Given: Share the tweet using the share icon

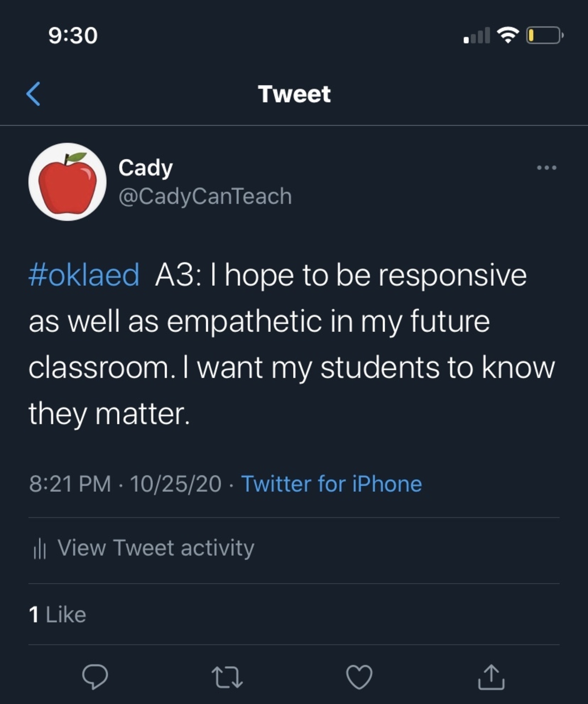Looking at the screenshot, I should (491, 677).
